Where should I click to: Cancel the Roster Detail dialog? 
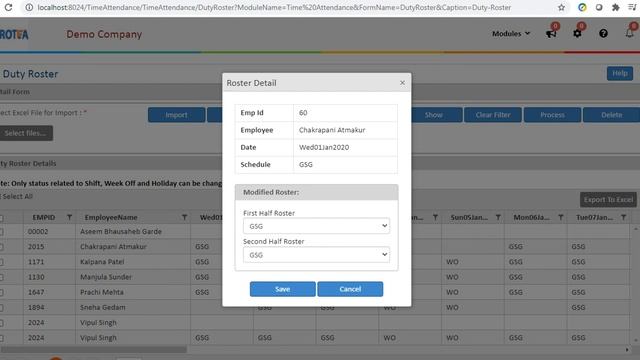coord(350,289)
